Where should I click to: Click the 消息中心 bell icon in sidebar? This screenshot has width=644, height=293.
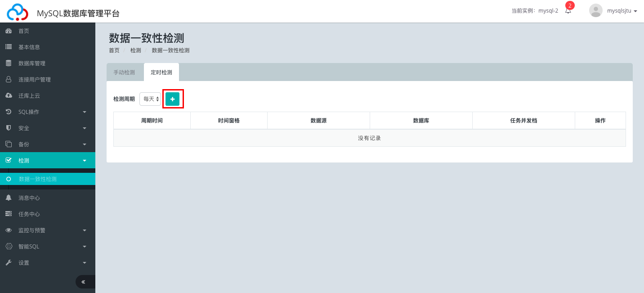8,198
